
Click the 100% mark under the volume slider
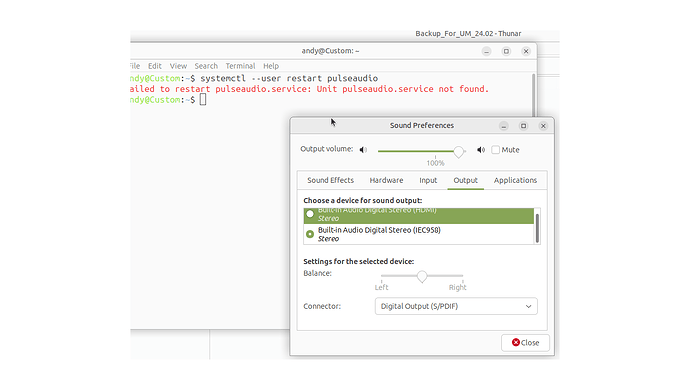(435, 163)
